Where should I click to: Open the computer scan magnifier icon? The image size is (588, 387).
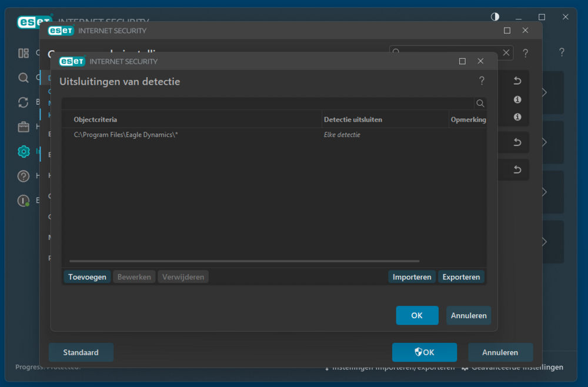pyautogui.click(x=24, y=78)
